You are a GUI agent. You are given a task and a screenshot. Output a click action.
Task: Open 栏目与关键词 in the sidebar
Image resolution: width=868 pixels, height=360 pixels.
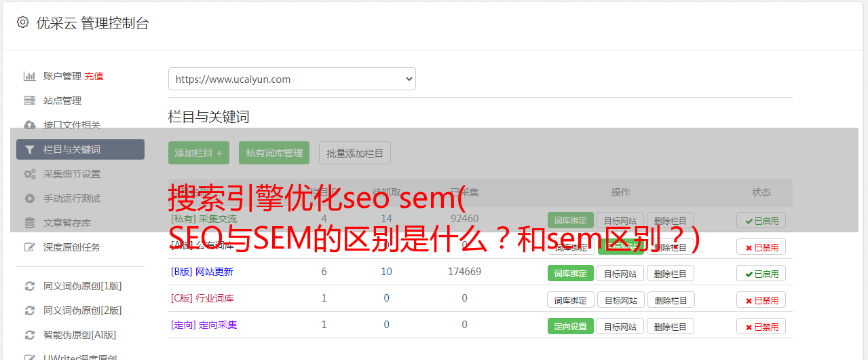80,149
